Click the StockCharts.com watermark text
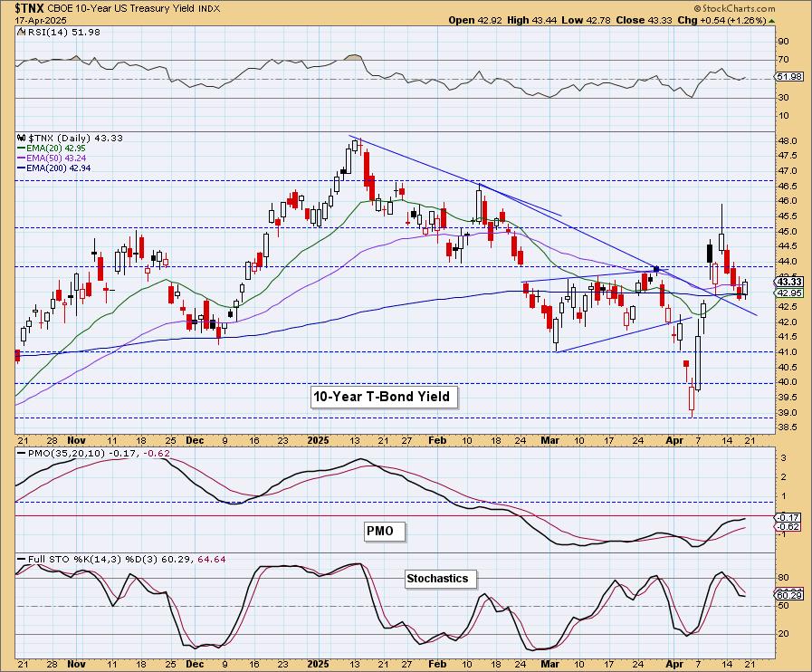The width and height of the screenshot is (812, 672). tap(734, 8)
